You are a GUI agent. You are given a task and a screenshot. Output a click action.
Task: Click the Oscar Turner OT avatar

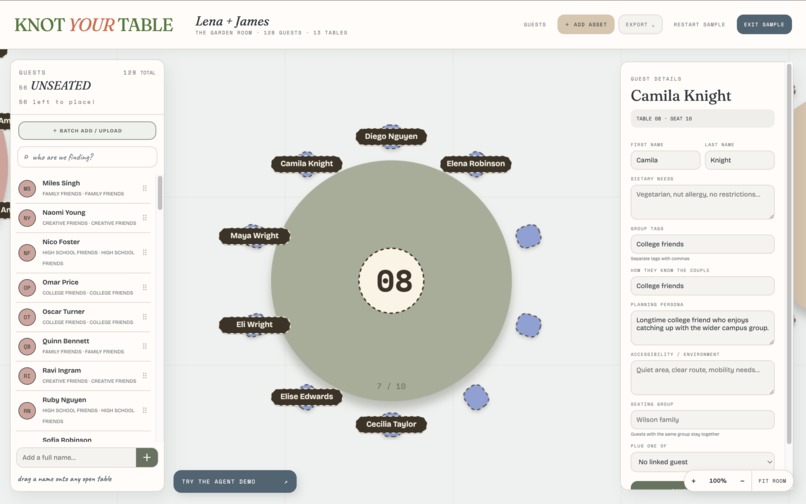pos(27,317)
